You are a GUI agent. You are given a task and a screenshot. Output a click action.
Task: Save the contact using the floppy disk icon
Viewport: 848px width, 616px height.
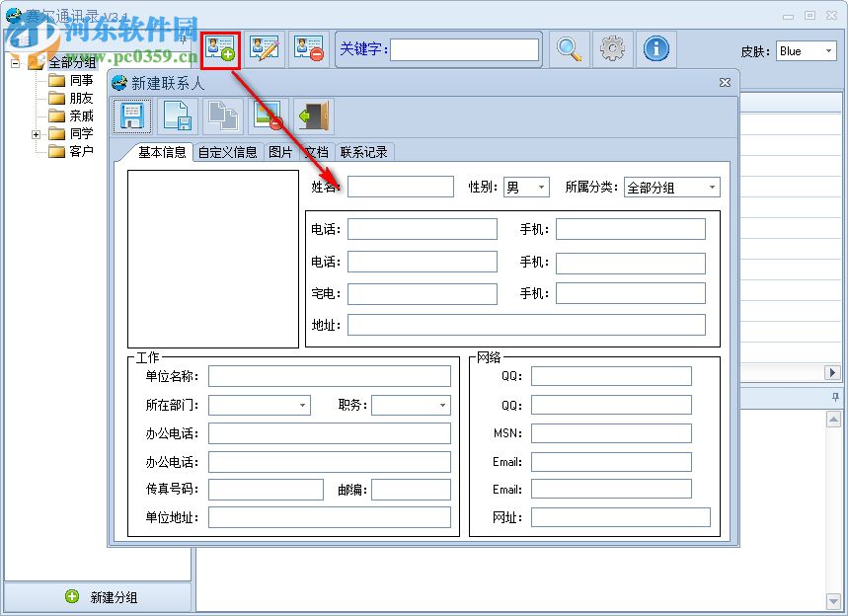[131, 115]
